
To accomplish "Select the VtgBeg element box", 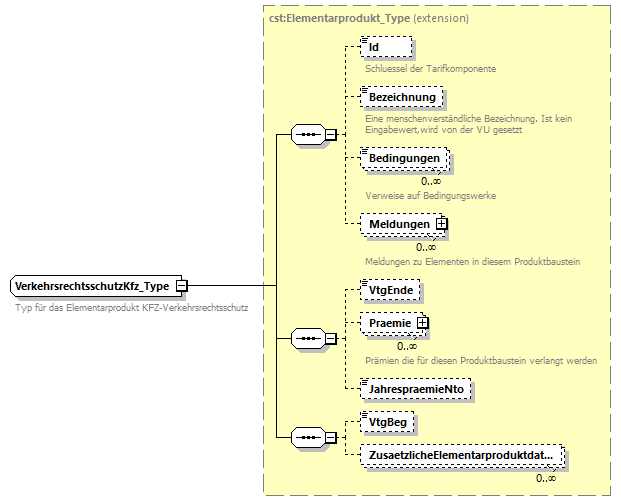I will click(x=388, y=422).
